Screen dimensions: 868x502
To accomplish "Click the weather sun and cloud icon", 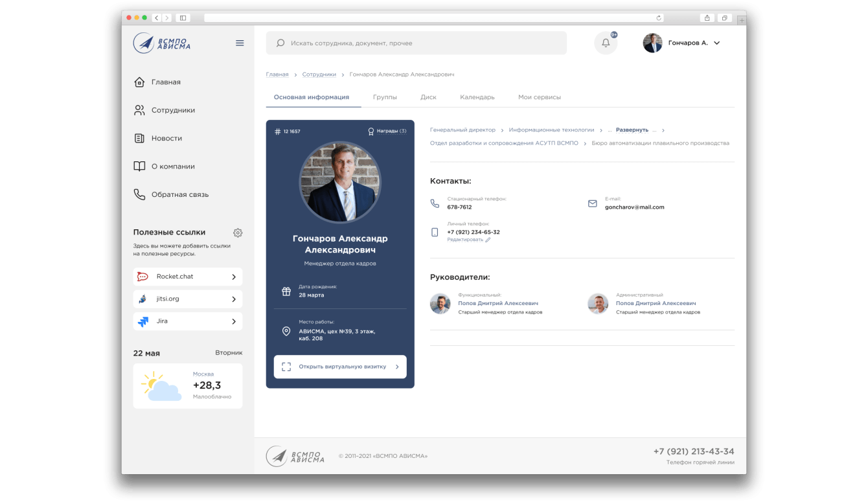I will [161, 386].
